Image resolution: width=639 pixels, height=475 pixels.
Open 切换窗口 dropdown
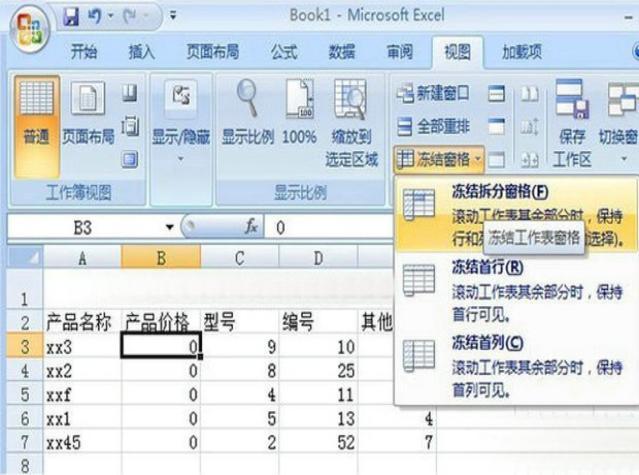point(619,121)
